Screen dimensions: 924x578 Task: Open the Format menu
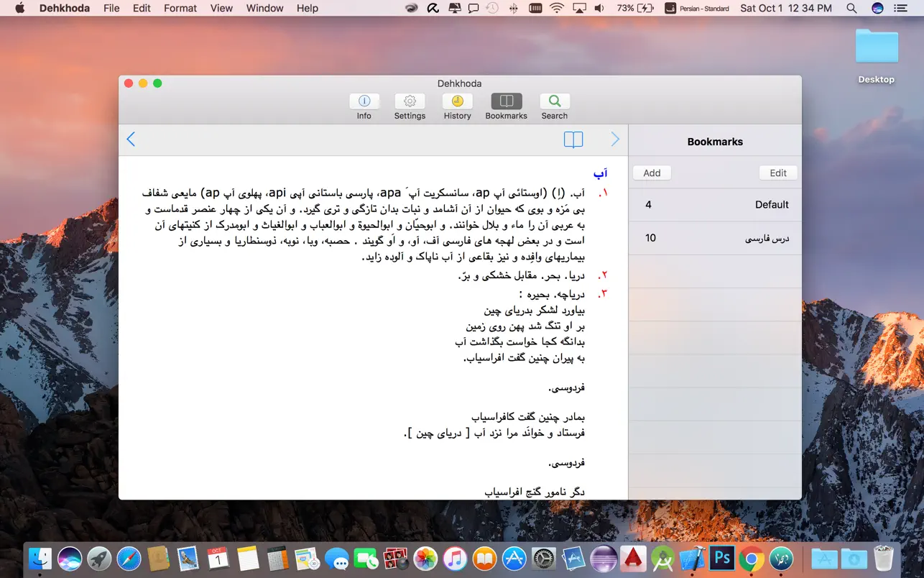[180, 8]
